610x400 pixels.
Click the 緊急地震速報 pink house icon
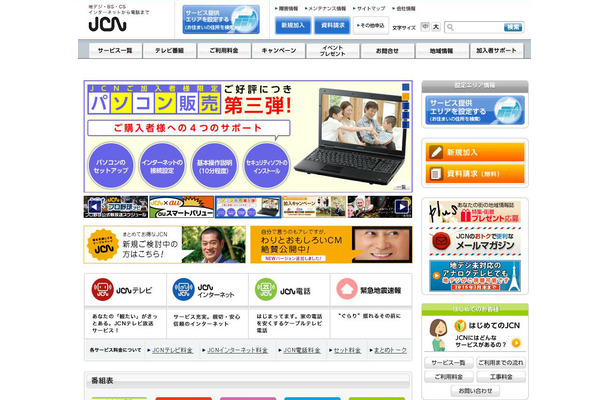347,289
